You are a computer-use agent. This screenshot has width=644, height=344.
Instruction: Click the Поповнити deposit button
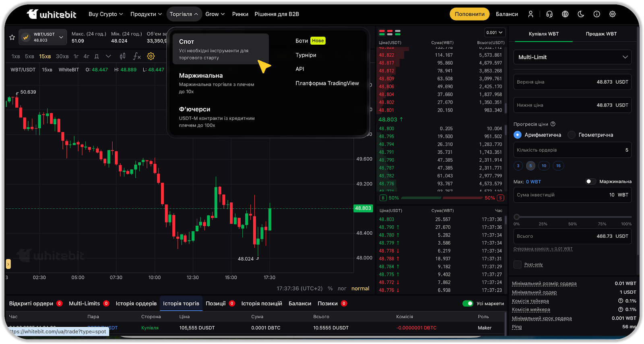[469, 14]
